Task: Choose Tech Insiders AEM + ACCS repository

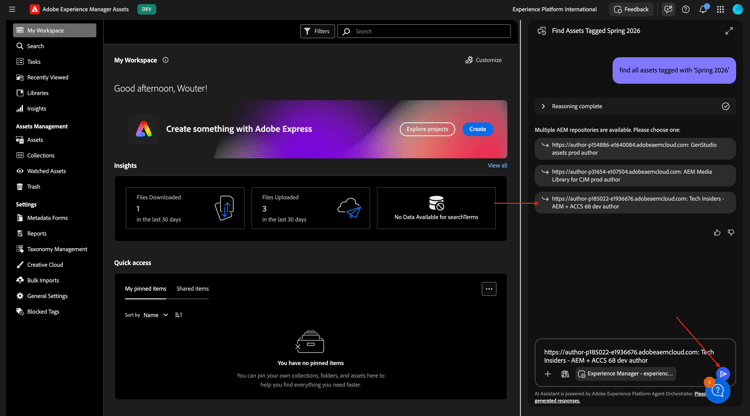Action: pyautogui.click(x=635, y=203)
